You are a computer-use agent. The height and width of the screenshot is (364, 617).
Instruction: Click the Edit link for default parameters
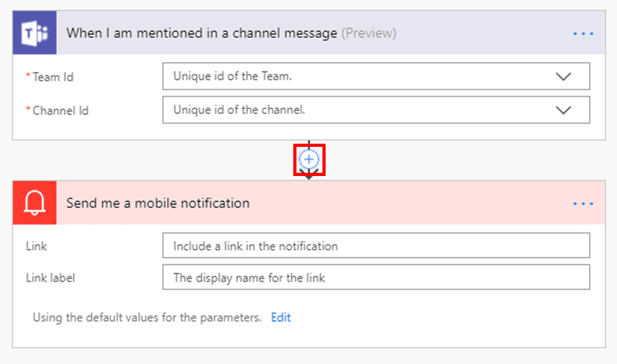click(x=281, y=317)
